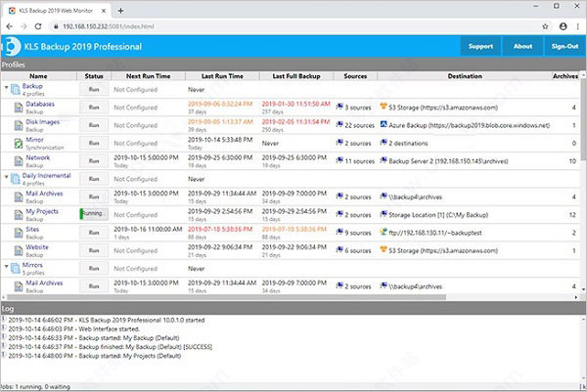Run the Sites backup profile

tap(94, 233)
